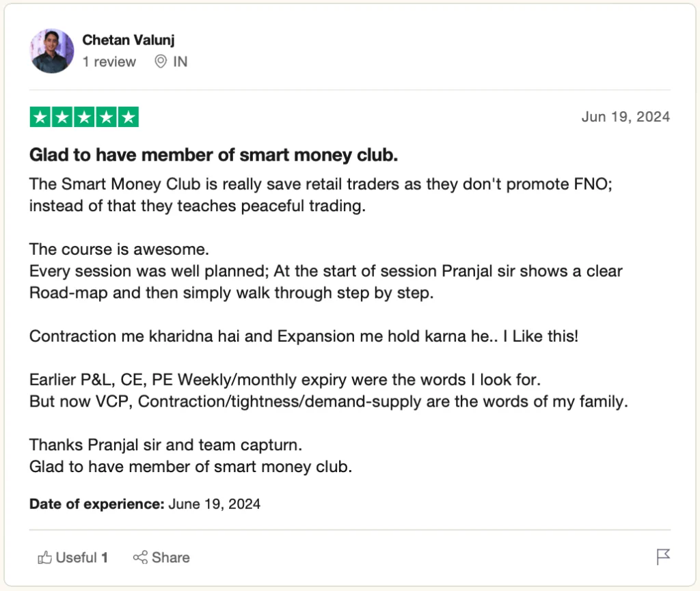
Task: Click the fifth green star
Action: (x=129, y=118)
